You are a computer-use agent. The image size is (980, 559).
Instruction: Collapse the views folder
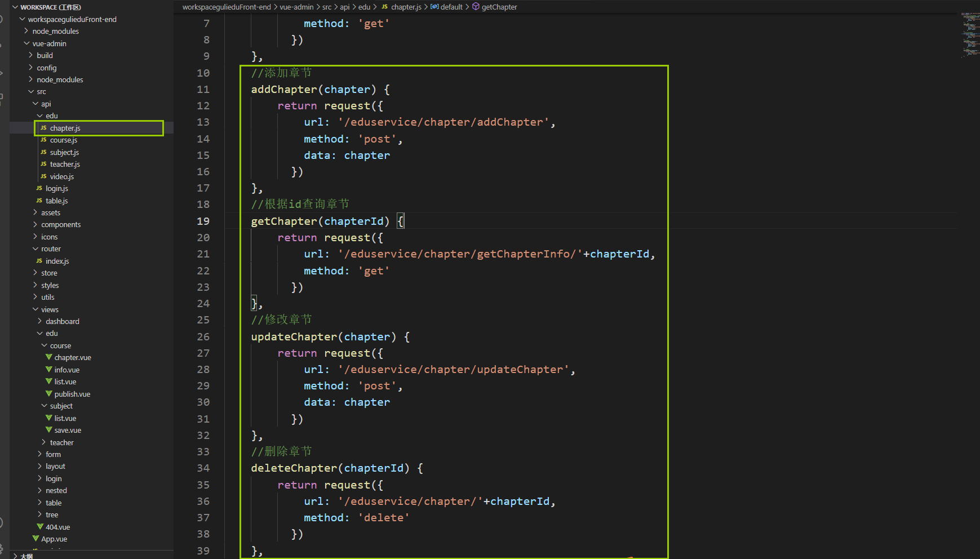36,309
